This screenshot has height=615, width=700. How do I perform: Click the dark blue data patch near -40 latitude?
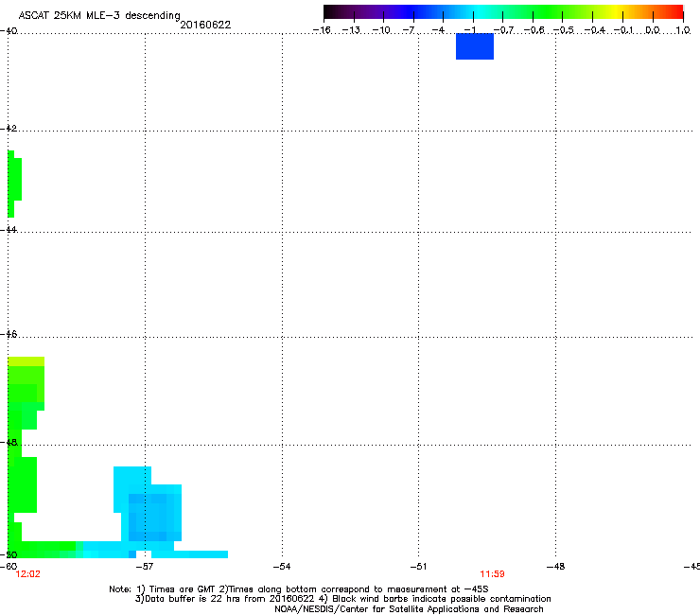pyautogui.click(x=475, y=46)
